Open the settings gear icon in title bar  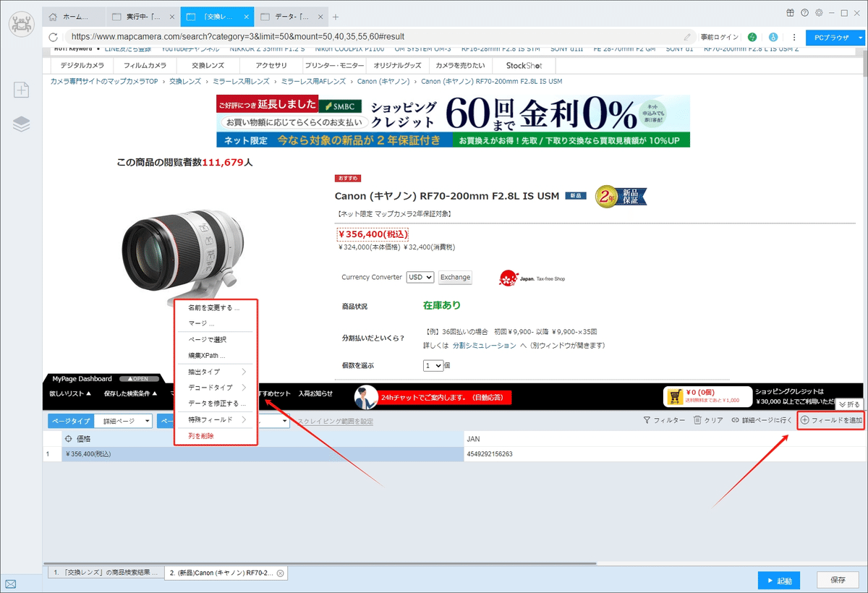(x=818, y=13)
